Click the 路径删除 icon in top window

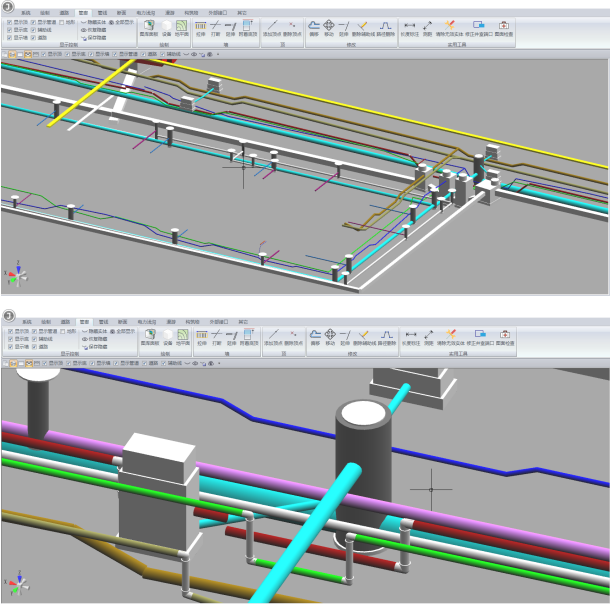[x=386, y=28]
